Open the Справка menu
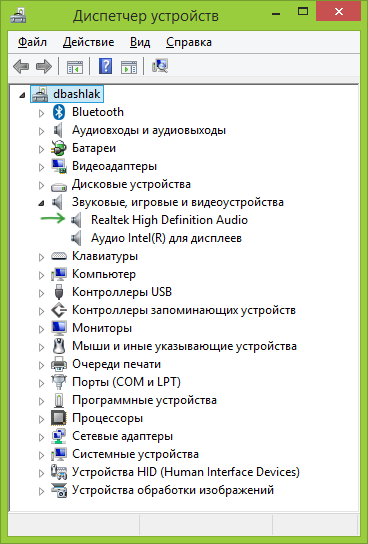 click(x=189, y=42)
